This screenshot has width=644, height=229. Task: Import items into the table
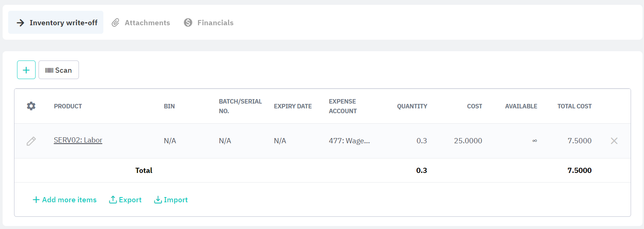(171, 200)
